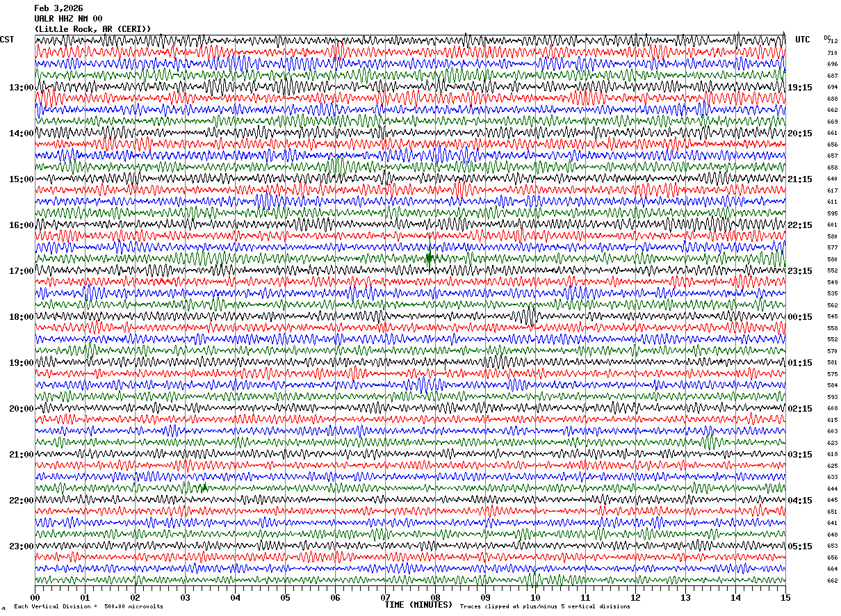Click the 15 minute tick label on the time axis
841x616 pixels.
[x=785, y=597]
